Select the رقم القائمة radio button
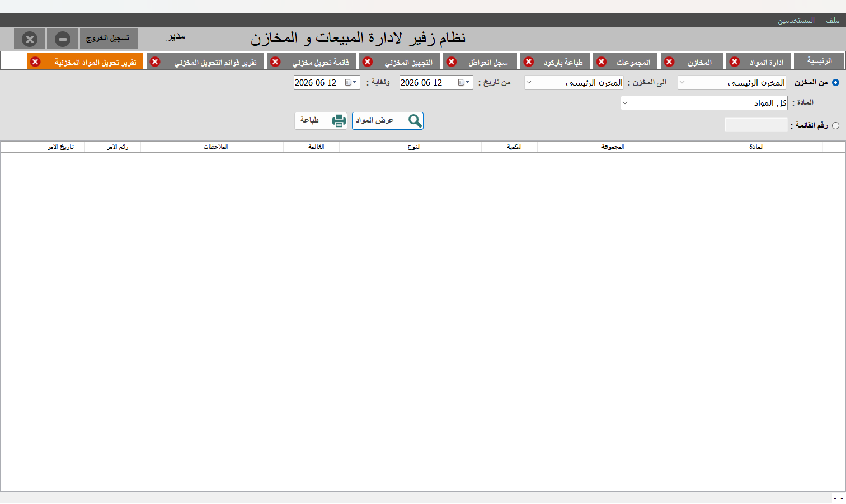846x504 pixels. 835,125
